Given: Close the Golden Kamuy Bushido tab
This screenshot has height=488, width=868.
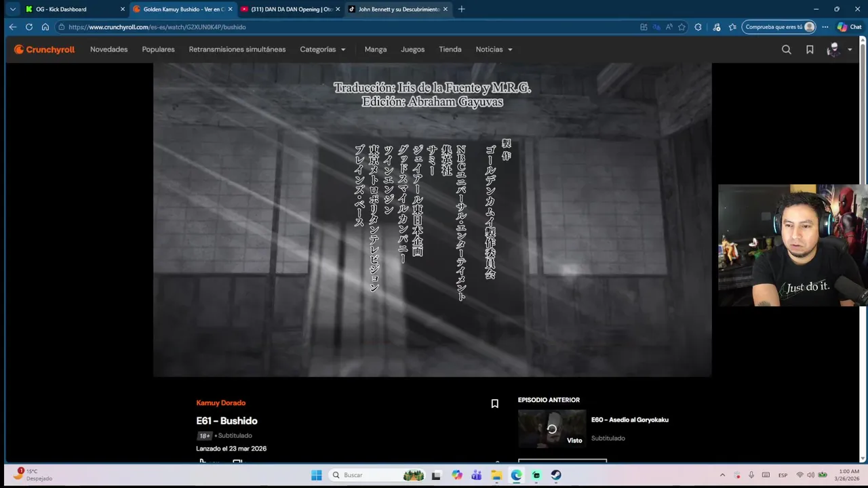Looking at the screenshot, I should click(x=230, y=9).
